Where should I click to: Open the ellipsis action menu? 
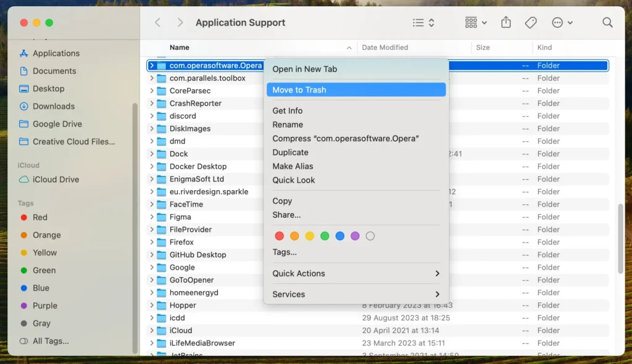562,23
